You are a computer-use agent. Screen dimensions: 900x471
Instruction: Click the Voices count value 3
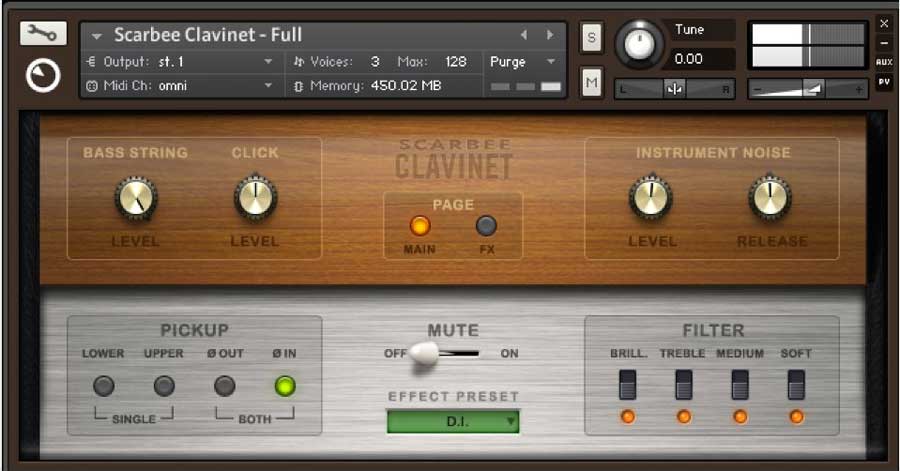pyautogui.click(x=375, y=61)
